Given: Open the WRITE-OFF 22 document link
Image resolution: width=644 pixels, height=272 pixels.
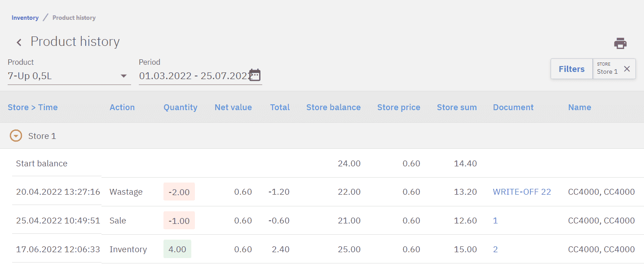Looking at the screenshot, I should click(522, 192).
